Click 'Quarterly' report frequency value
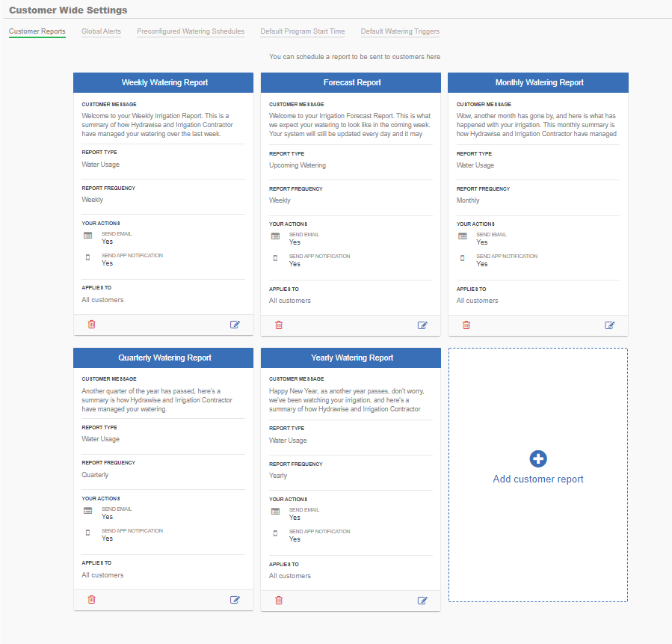Screen dimensions: 672x644 pos(95,475)
